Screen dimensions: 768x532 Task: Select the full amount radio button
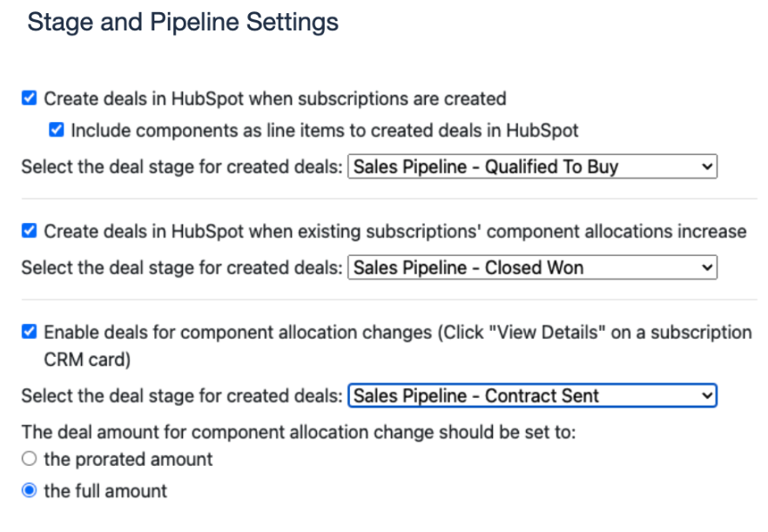(30, 491)
